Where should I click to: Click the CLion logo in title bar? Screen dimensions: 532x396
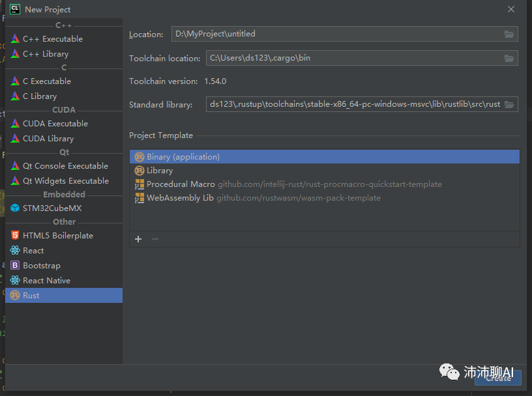[x=15, y=9]
